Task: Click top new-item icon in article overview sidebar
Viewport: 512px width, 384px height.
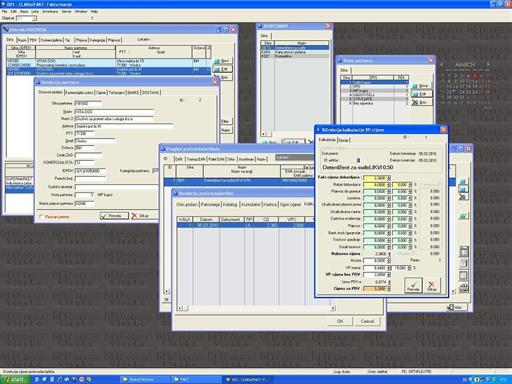Action: [x=463, y=182]
